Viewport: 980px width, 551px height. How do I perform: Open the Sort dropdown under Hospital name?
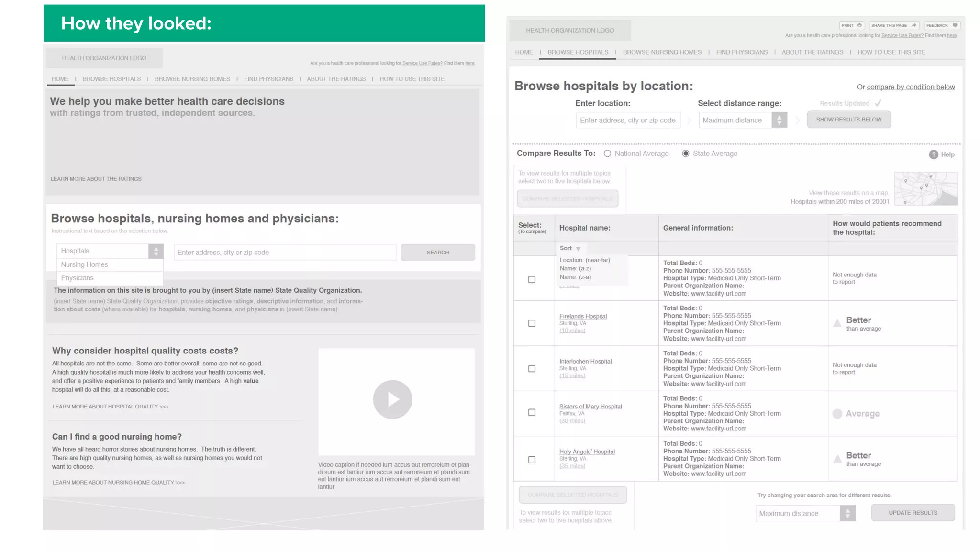[578, 249]
